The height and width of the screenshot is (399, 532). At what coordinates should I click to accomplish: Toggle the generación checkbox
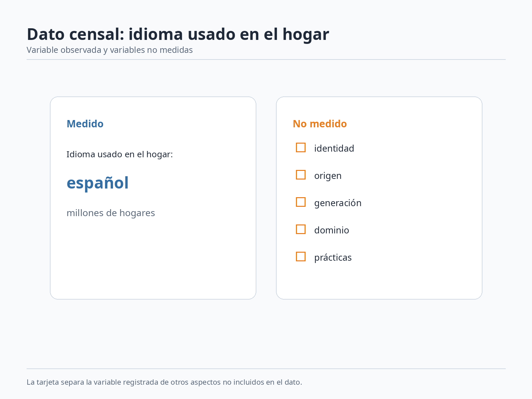coord(301,202)
